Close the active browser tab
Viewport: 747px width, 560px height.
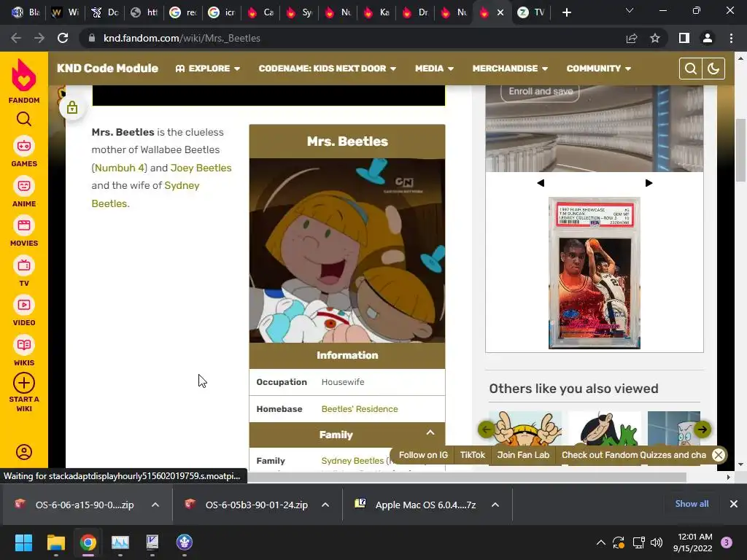point(500,12)
